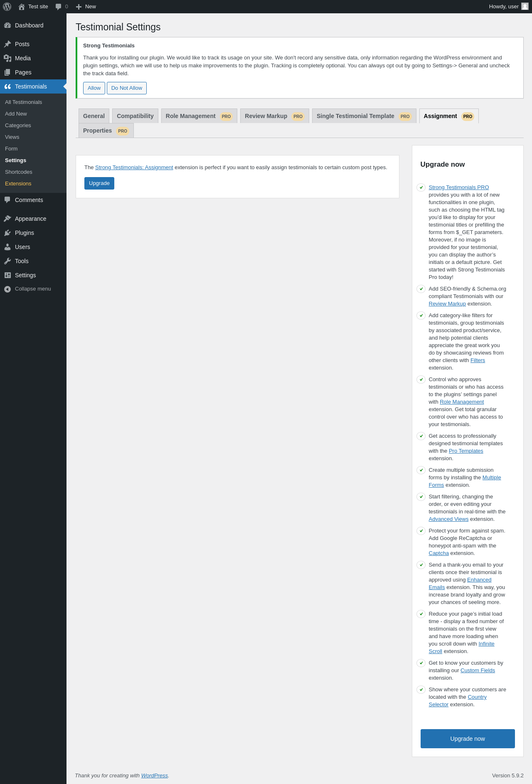Click PRO badge on Assignment tab
Viewport: 532px width, 784px height.
(x=468, y=116)
